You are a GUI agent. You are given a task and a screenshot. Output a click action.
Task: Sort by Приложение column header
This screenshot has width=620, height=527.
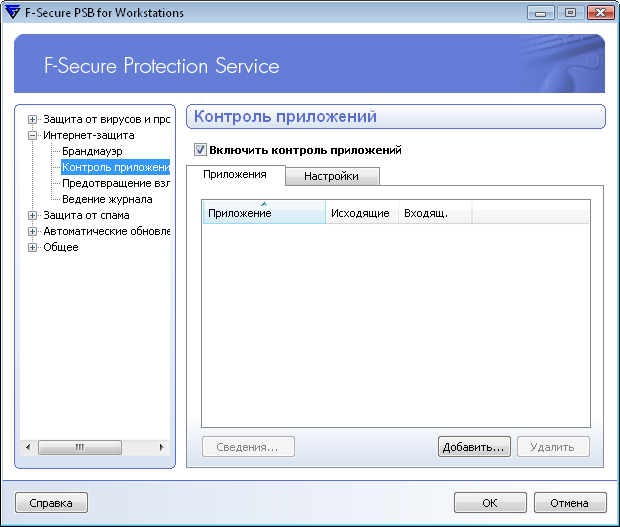pos(264,212)
